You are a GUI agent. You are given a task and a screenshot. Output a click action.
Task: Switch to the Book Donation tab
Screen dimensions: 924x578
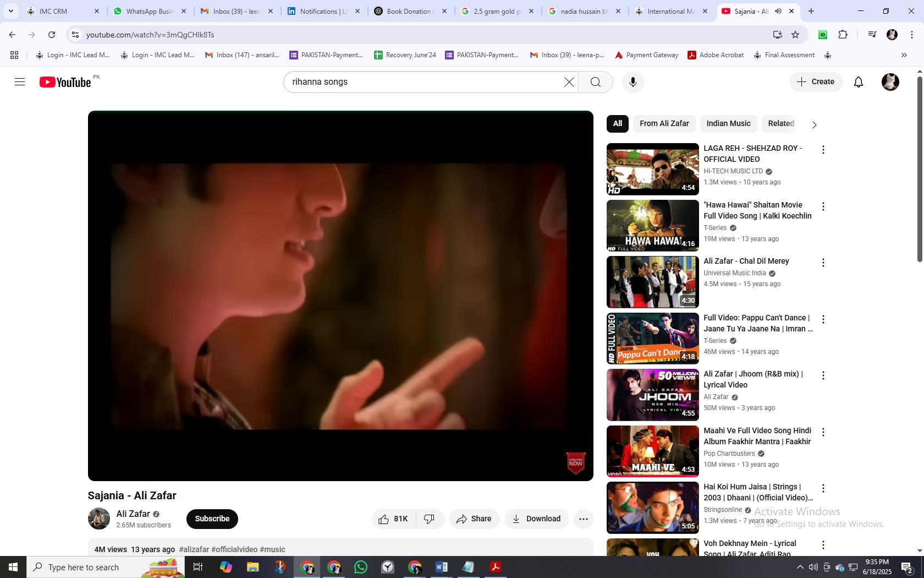[x=410, y=11]
